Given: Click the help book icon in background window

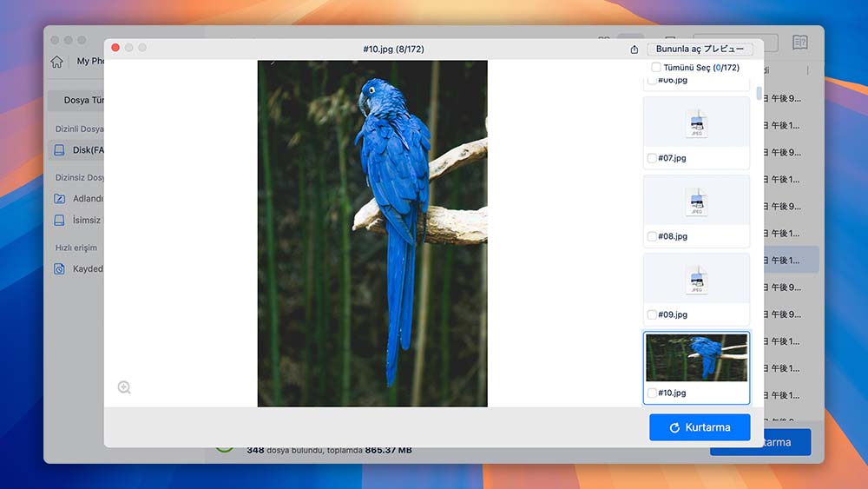Looking at the screenshot, I should [800, 42].
